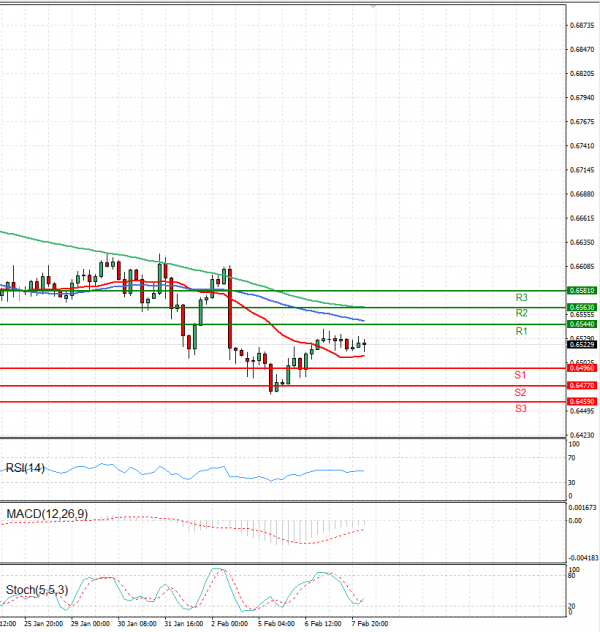This screenshot has width=600, height=632.
Task: Select the 0.64590 support price tag
Action: [582, 402]
